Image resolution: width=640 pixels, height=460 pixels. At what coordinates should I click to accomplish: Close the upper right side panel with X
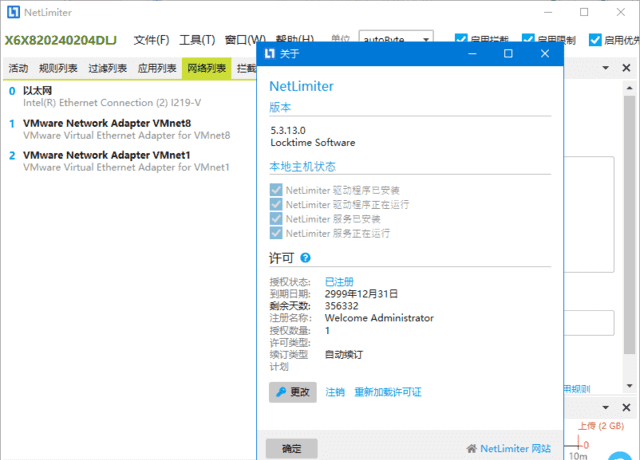tap(626, 68)
